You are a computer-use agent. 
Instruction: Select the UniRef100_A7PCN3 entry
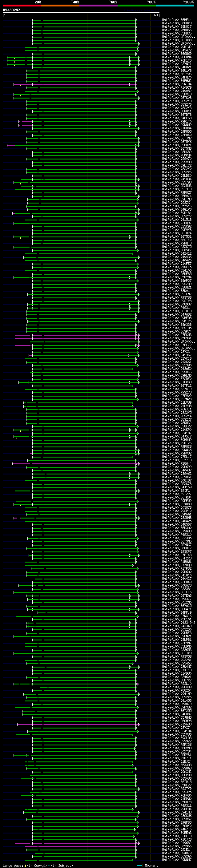[177, 335]
